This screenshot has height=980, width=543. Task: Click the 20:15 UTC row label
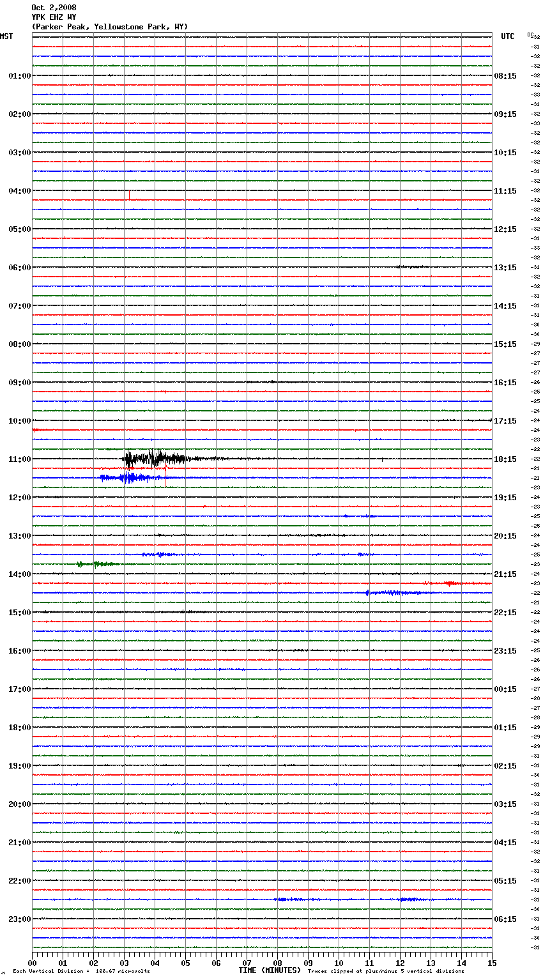(x=505, y=536)
